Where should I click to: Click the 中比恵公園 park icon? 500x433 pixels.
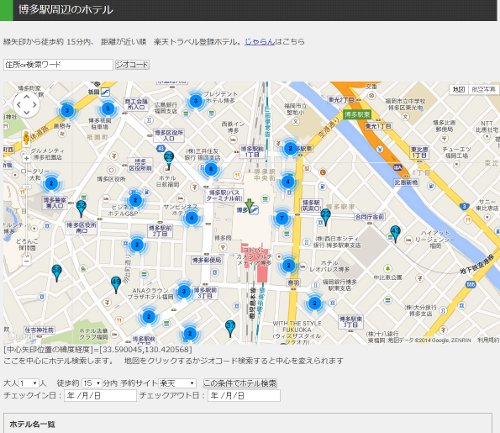387,269
